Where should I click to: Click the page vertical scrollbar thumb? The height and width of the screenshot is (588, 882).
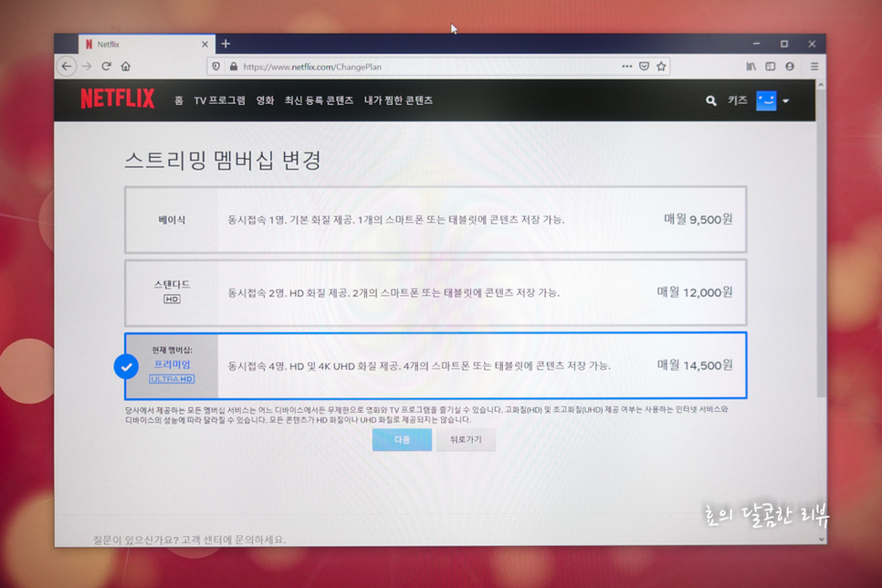pyautogui.click(x=821, y=245)
